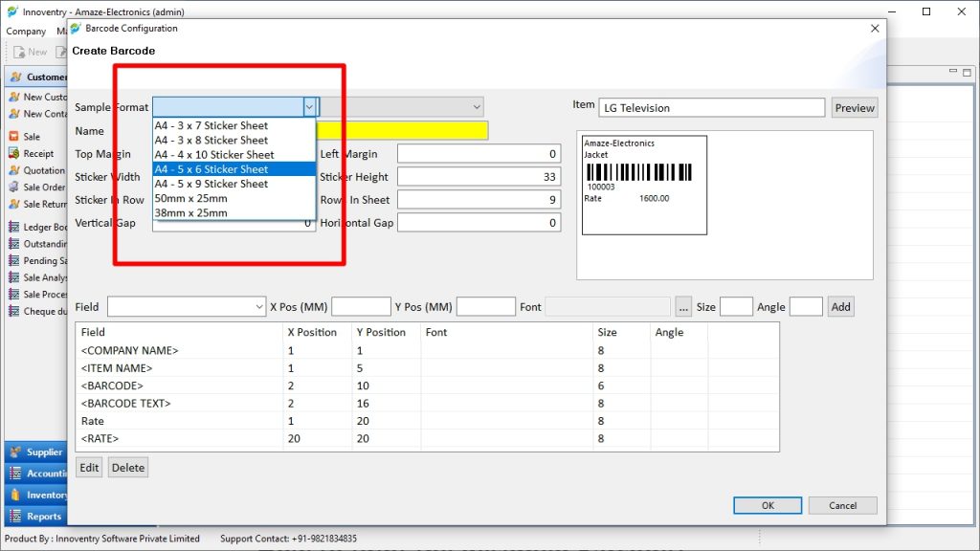Click the Y Pos (MM) field
The height and width of the screenshot is (551, 980).
click(485, 307)
